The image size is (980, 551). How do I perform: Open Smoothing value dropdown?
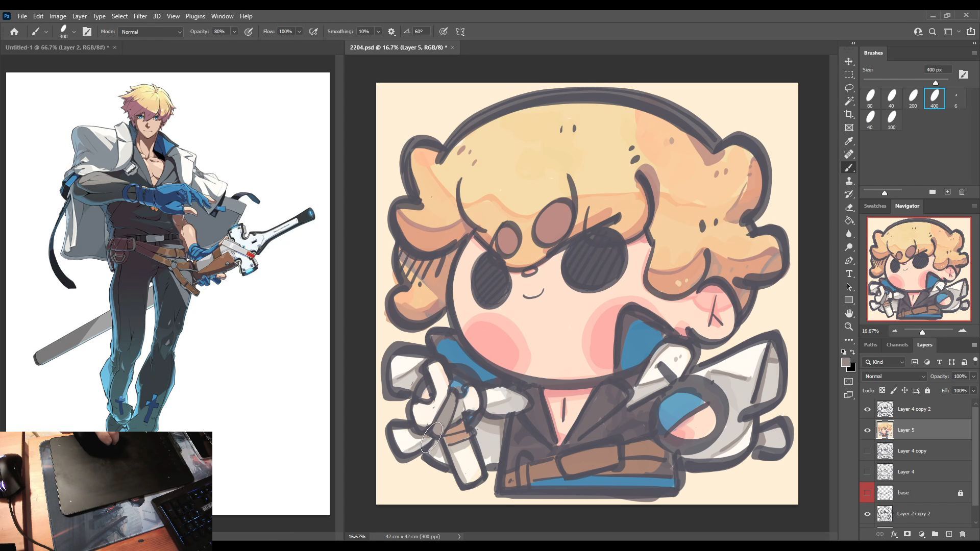(378, 32)
